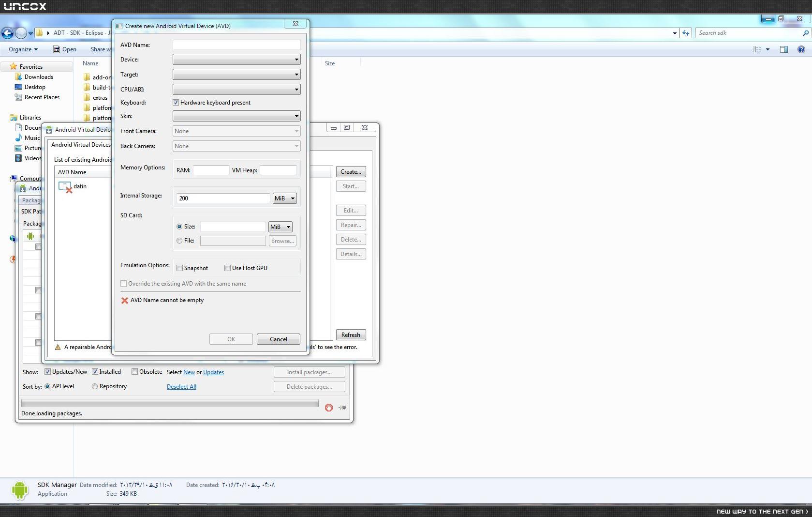Click the Pictures library icon

click(x=18, y=148)
